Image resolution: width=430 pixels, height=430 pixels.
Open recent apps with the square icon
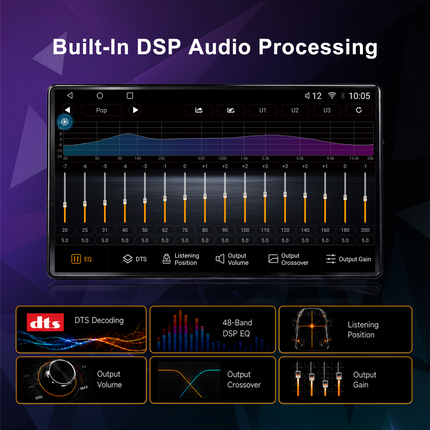(x=130, y=96)
